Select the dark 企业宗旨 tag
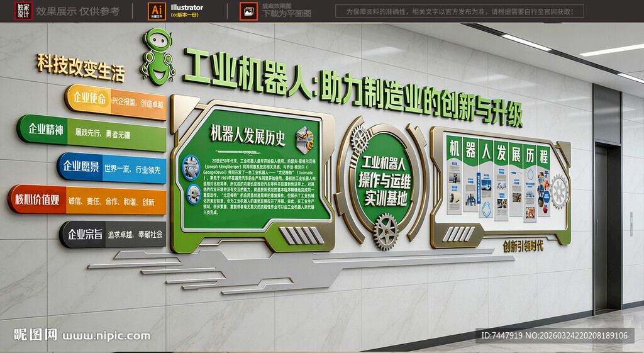 pos(83,234)
